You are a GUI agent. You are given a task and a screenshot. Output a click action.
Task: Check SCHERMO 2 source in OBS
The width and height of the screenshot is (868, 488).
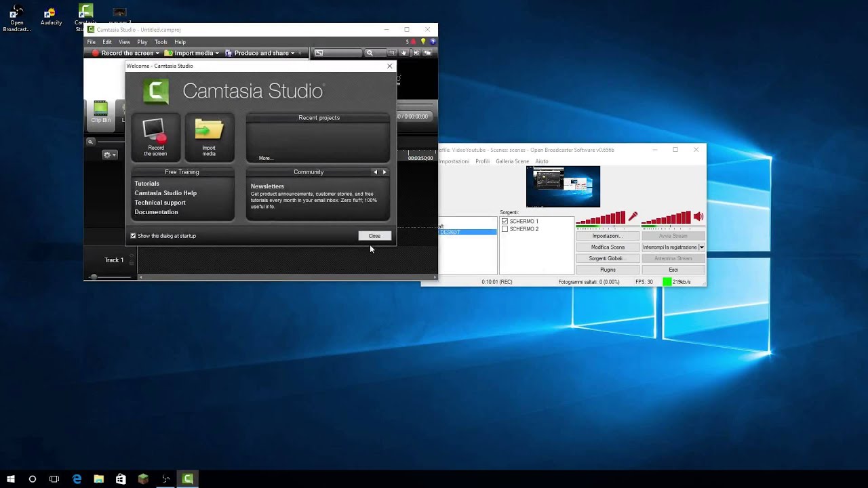(505, 229)
